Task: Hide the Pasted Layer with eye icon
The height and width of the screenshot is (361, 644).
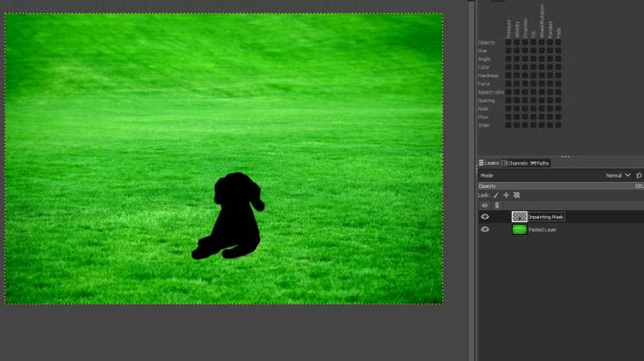Action: point(484,230)
